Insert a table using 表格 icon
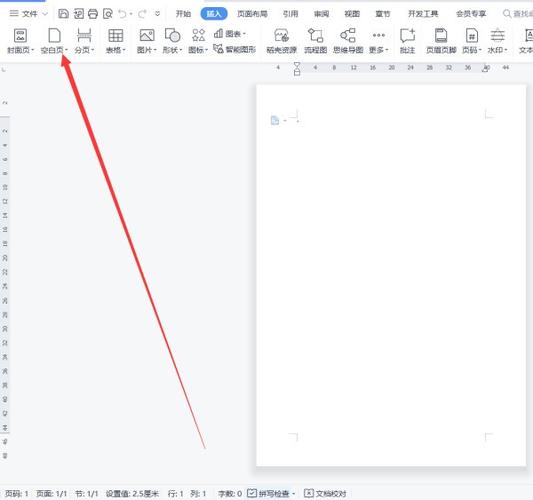 point(116,35)
